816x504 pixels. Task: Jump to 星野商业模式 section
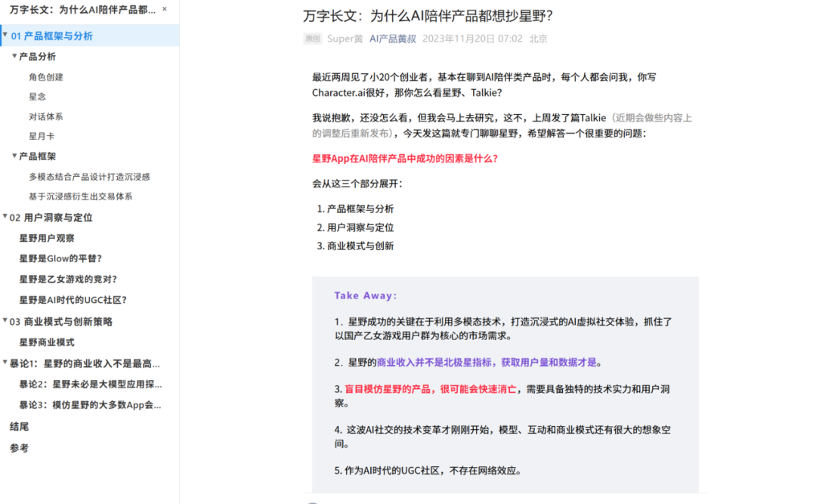point(47,342)
